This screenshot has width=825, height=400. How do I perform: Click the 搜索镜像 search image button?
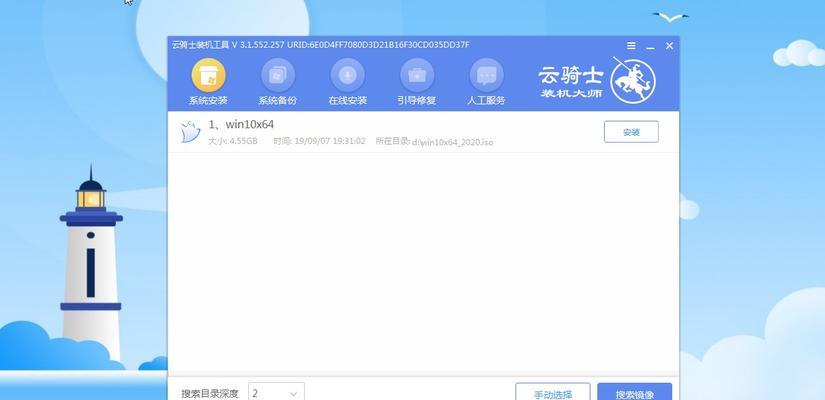tap(635, 392)
